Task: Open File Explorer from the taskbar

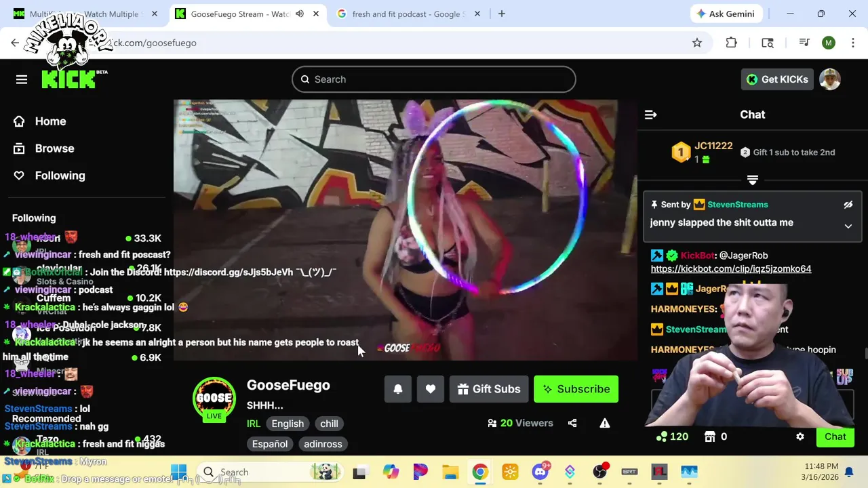Action: [450, 472]
